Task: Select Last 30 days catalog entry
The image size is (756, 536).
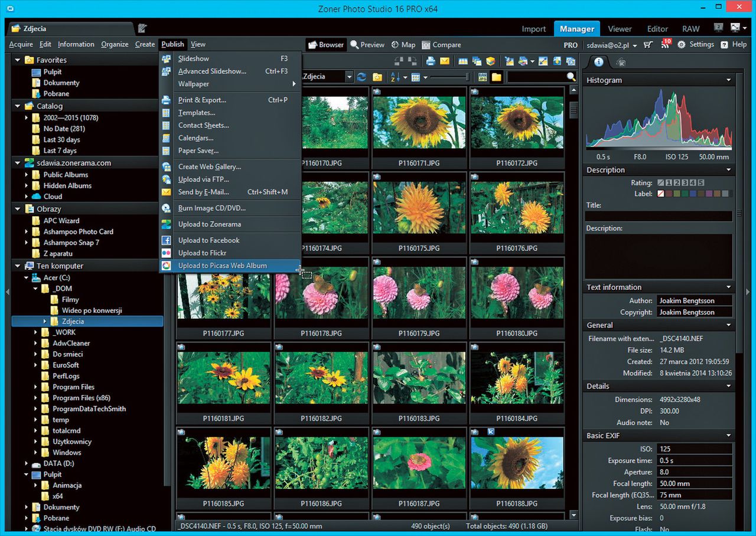Action: pos(61,140)
